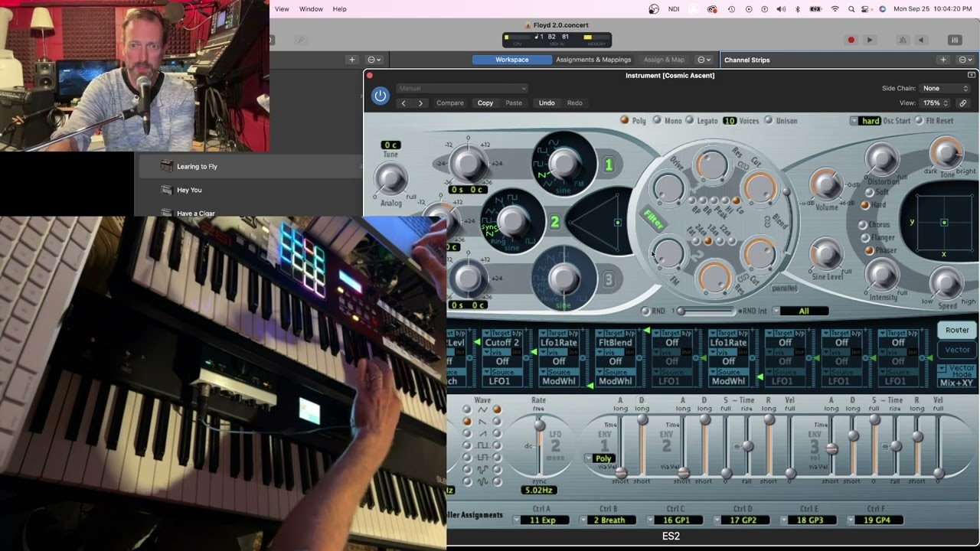Viewport: 980px width, 551px height.
Task: Click the MainStage play button
Action: point(869,40)
